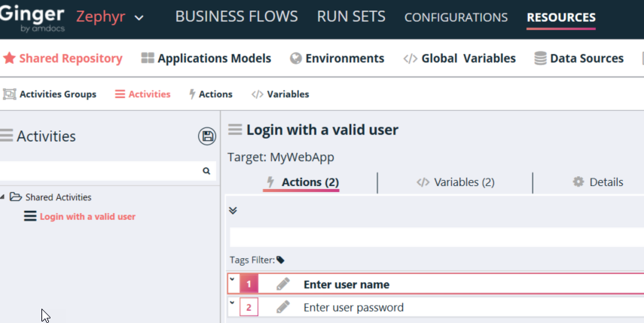Screen dimensions: 644x323
Task: Open the Details tab
Action: pos(598,182)
